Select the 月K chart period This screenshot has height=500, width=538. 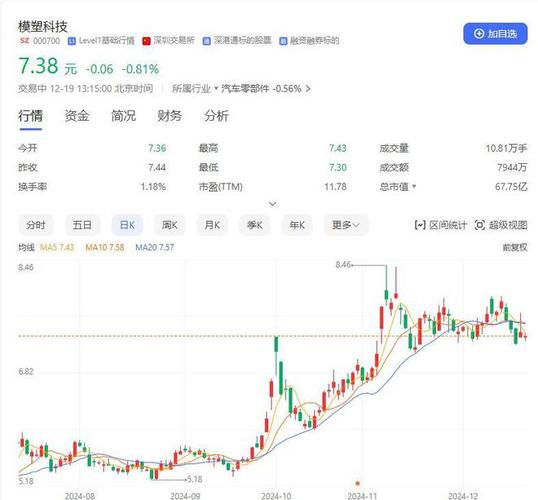tap(212, 225)
